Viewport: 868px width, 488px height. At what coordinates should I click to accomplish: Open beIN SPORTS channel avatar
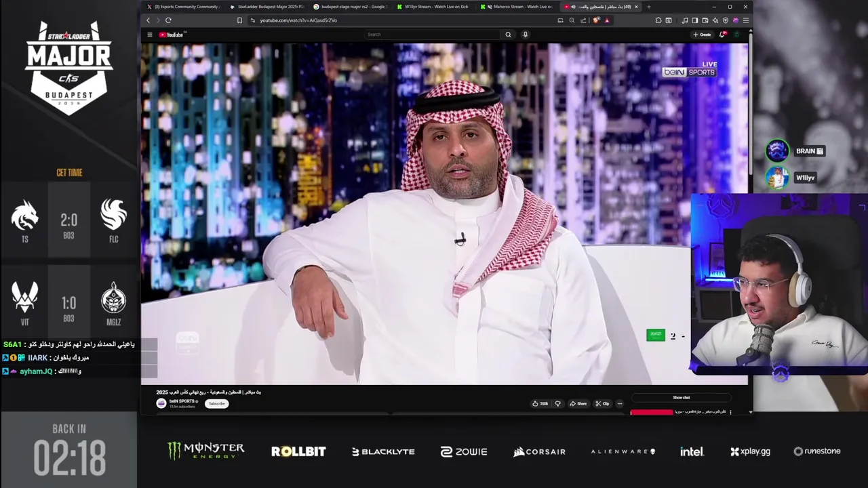click(161, 403)
